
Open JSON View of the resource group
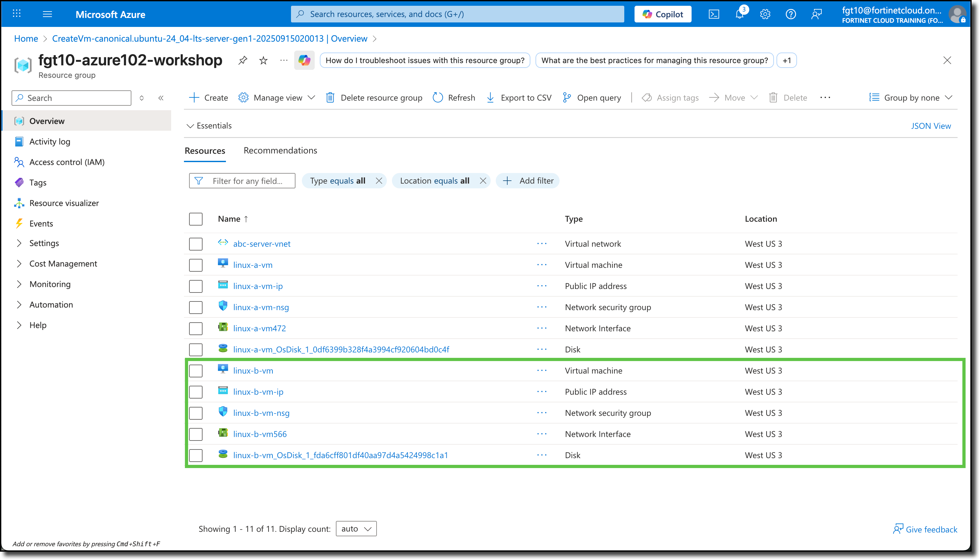(x=930, y=125)
